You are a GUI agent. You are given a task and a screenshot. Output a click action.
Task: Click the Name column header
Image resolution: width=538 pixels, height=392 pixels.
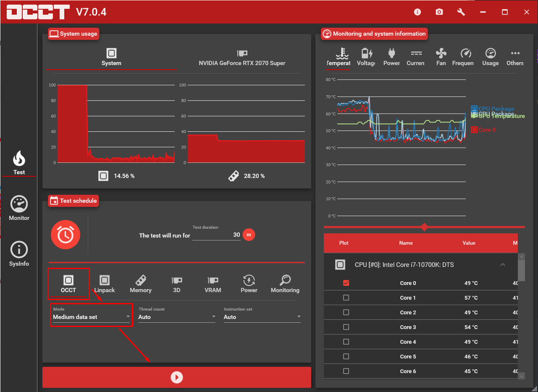tap(406, 243)
